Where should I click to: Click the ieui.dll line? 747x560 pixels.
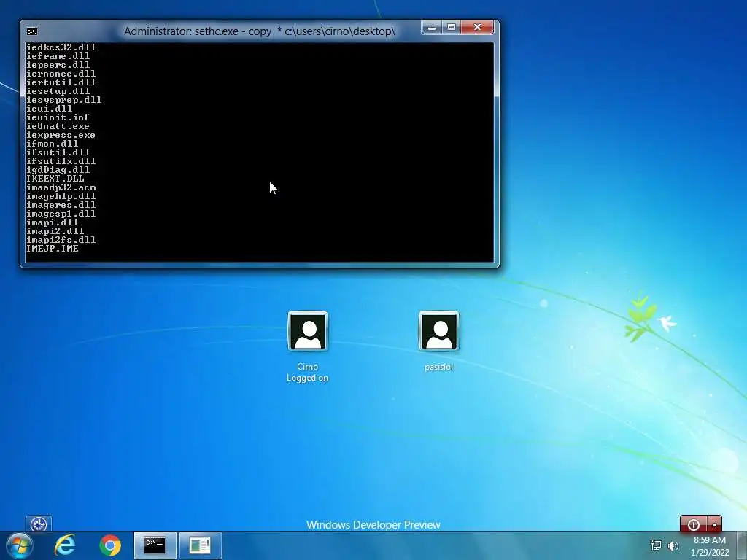click(50, 109)
